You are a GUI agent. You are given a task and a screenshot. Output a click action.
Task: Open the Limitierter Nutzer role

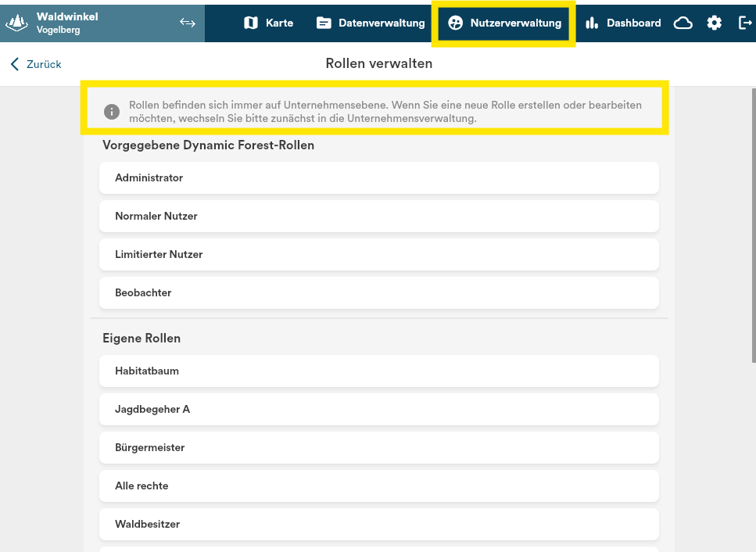tap(378, 255)
